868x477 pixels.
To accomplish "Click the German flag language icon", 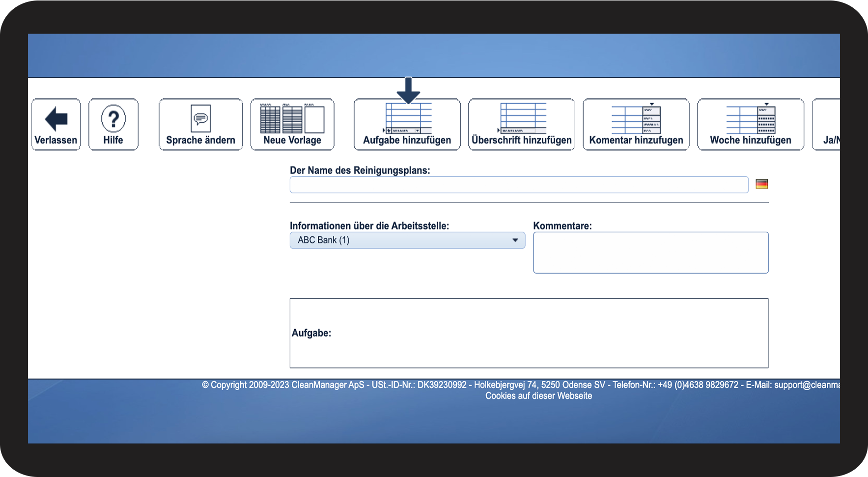I will (x=761, y=184).
